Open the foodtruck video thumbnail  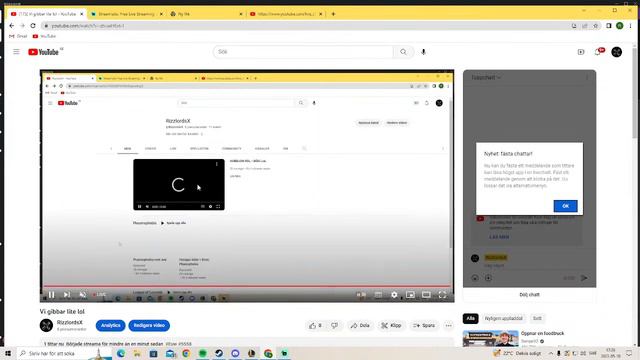[x=491, y=338]
